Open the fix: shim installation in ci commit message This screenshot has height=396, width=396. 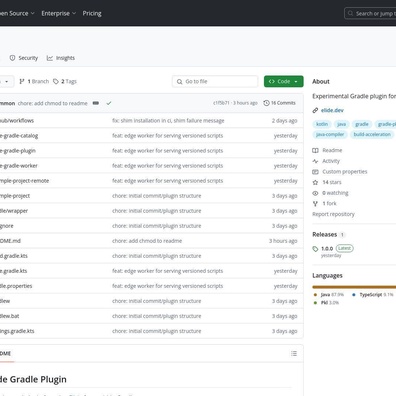click(168, 121)
